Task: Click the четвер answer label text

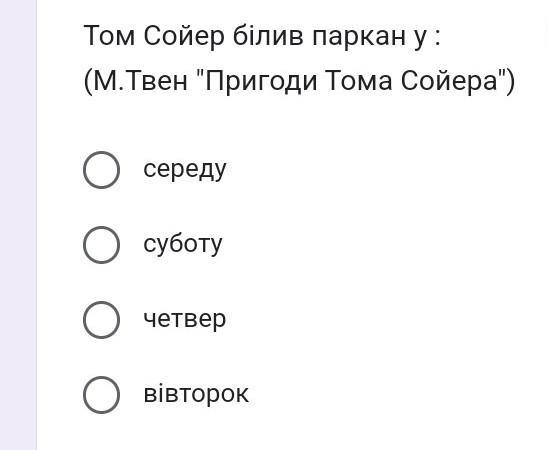Action: pos(185,319)
